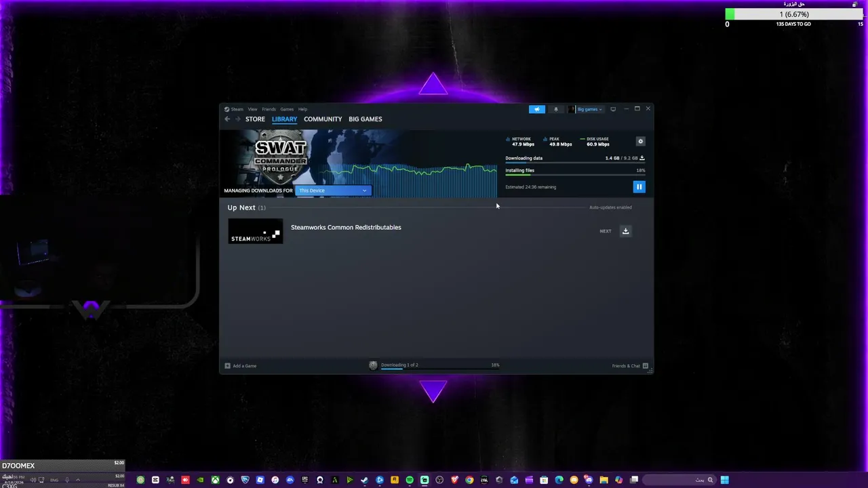Open Steam from the taskbar
This screenshot has width=868, height=488.
point(364,481)
